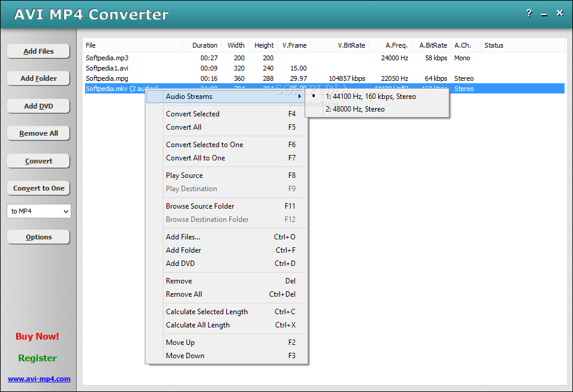Open the Options button
The image size is (573, 392).
(x=39, y=237)
